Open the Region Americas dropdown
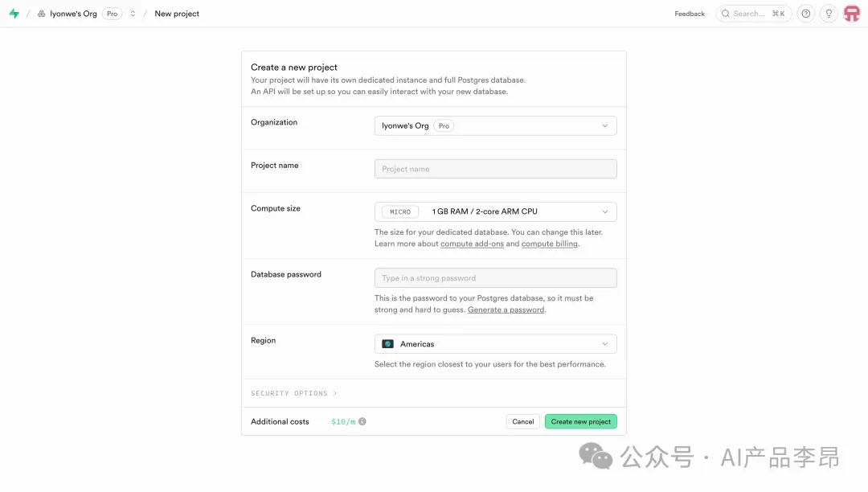 [x=495, y=344]
